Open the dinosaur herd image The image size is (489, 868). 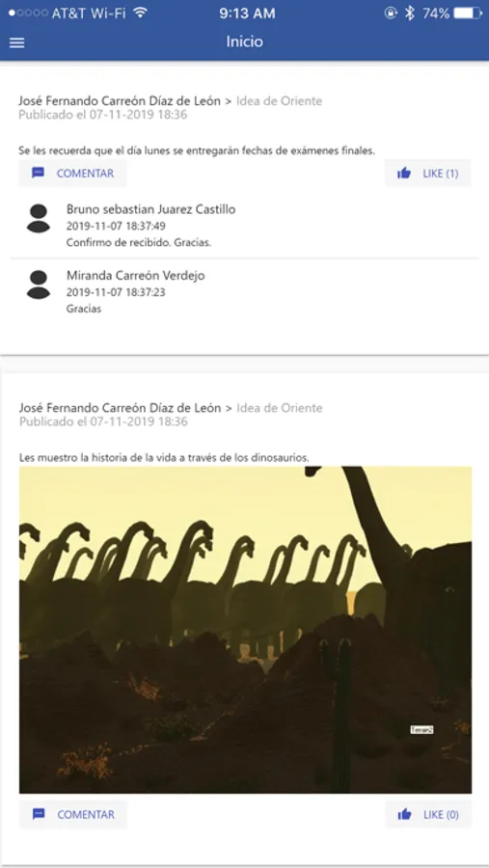tap(245, 630)
